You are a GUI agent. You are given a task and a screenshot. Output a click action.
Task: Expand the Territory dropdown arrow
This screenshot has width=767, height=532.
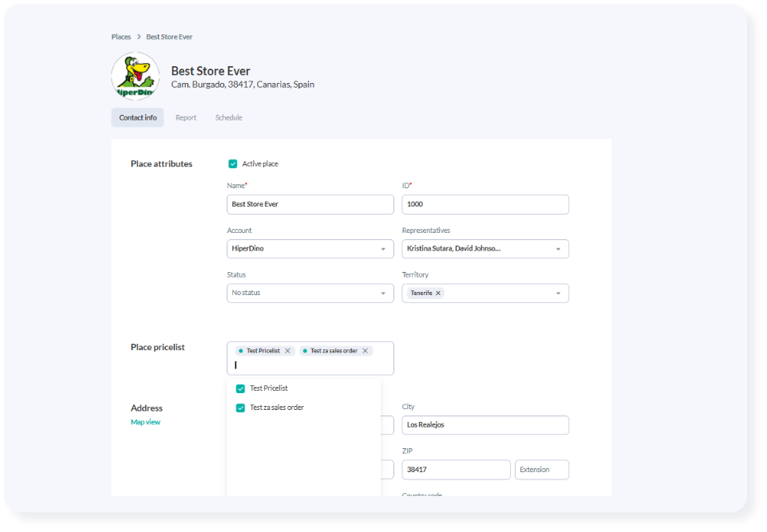click(558, 294)
